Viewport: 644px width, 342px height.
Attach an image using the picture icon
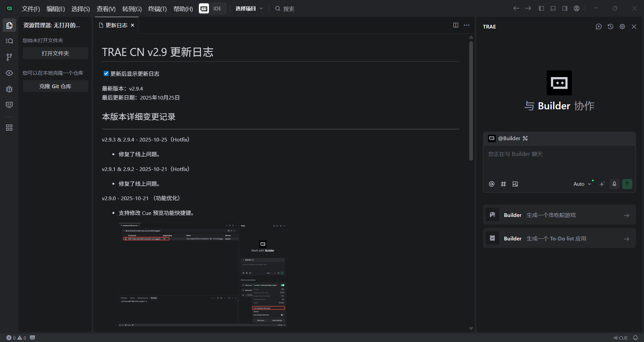[515, 184]
